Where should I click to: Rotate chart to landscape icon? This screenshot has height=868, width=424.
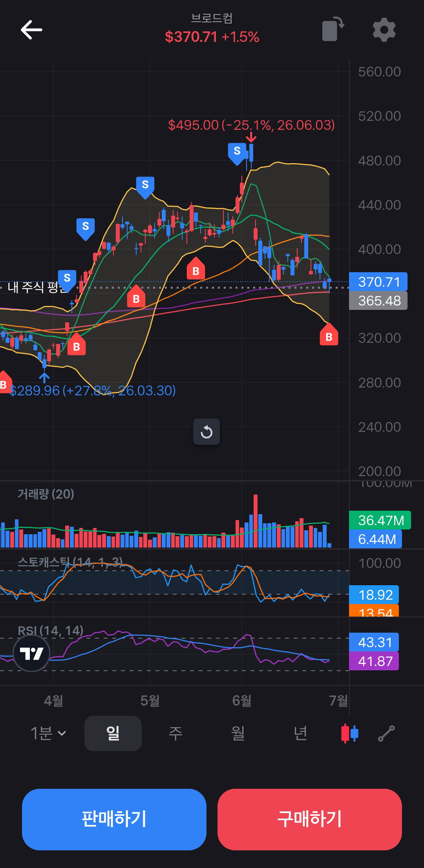click(x=333, y=29)
